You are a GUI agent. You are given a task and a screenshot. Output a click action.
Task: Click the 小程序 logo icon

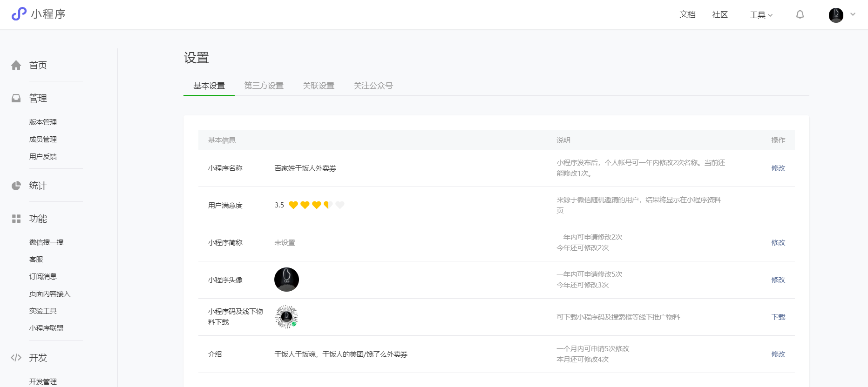pos(19,14)
